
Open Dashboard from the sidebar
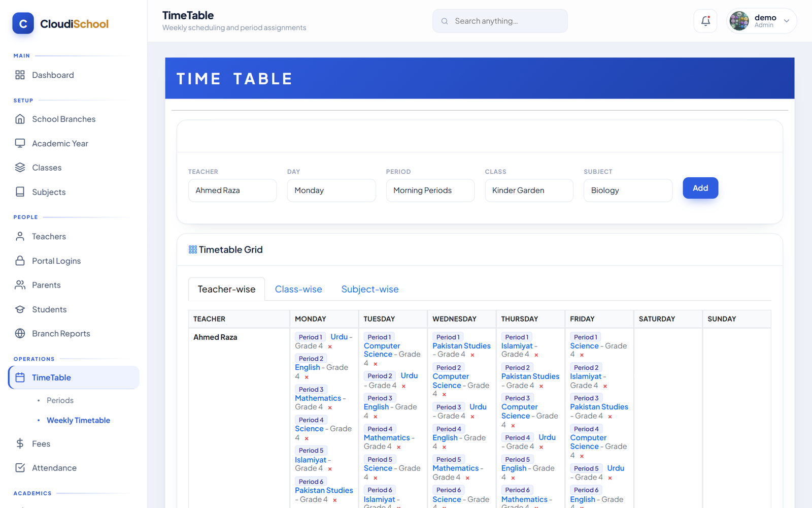click(x=74, y=75)
